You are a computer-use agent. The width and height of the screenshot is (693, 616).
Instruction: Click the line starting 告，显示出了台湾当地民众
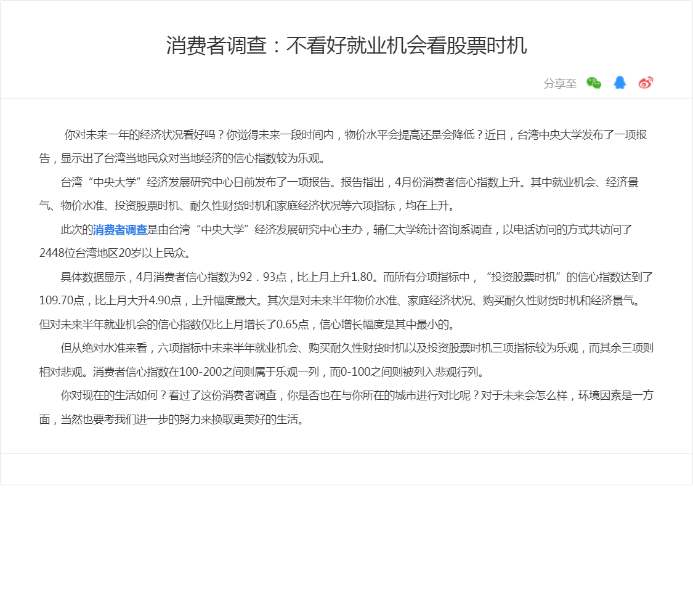pos(184,159)
